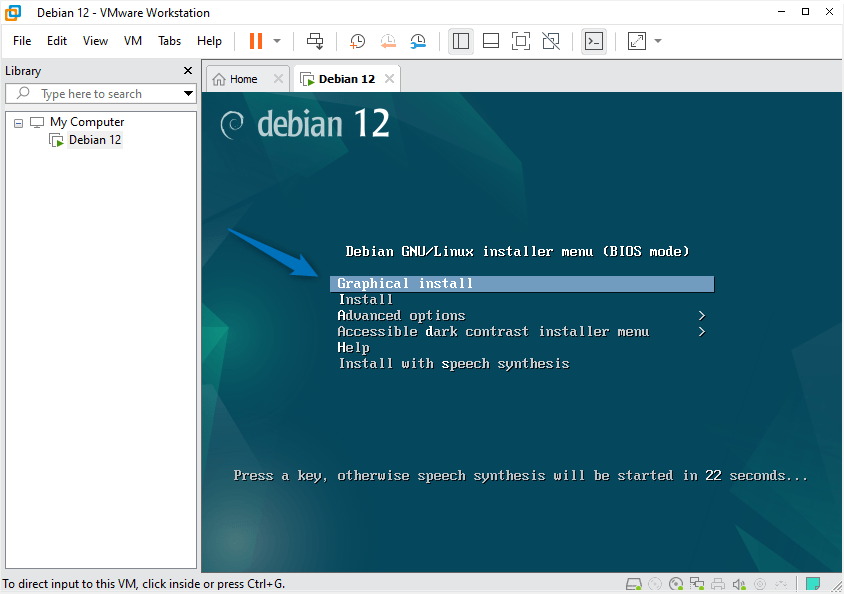Send Ctrl+Alt+Del to the guest OS

pos(315,42)
